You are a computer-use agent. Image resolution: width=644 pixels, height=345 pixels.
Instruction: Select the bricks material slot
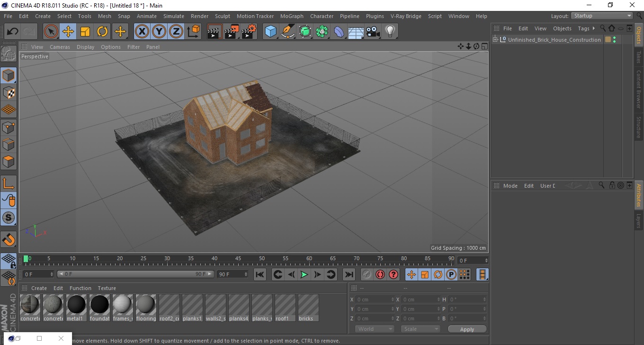(x=308, y=308)
